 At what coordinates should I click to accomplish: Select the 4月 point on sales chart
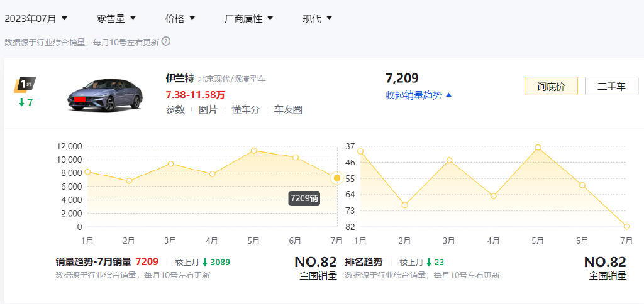(213, 174)
